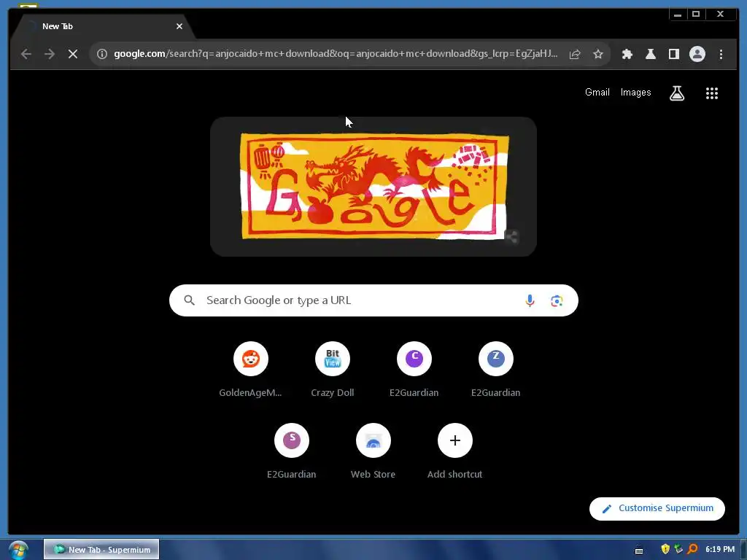Share the Google doodle
The image size is (747, 560).
click(512, 237)
